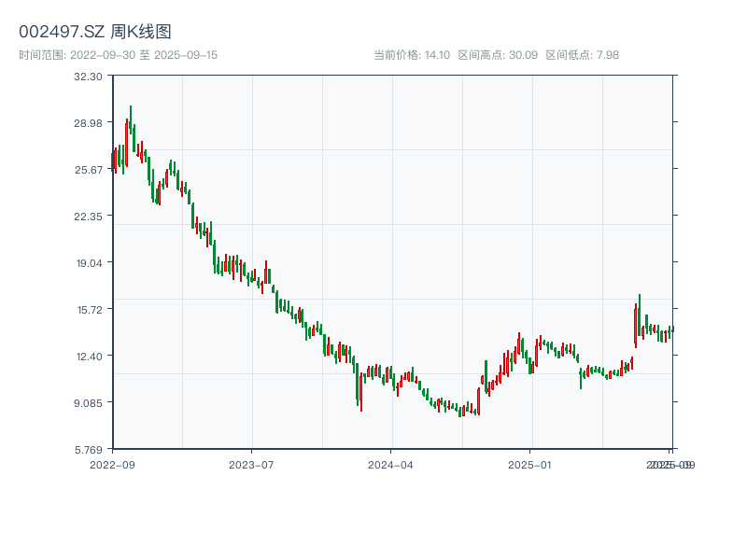Click the 002497.SZ 周K线图 chart title
This screenshot has height=560, width=747.
(95, 32)
